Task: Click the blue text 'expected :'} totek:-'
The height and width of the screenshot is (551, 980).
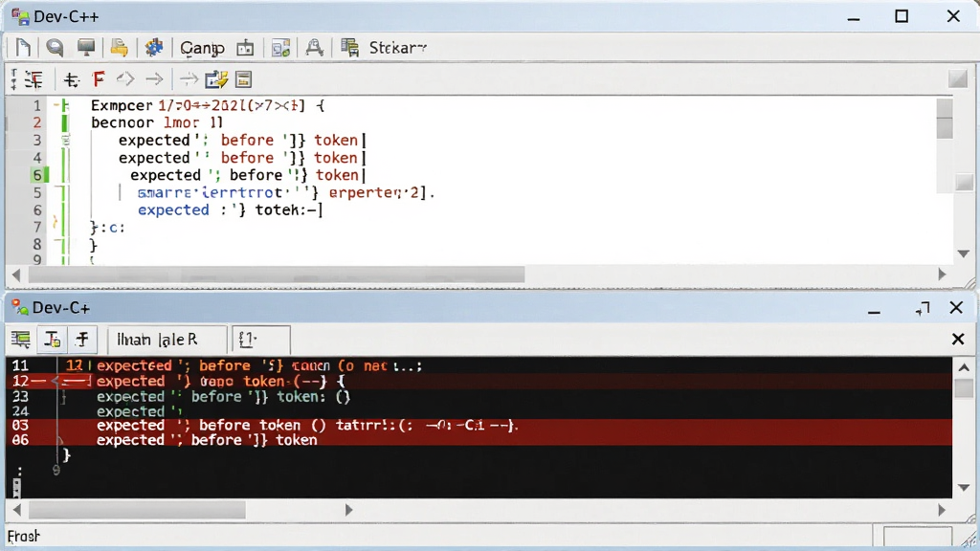Action: pos(230,210)
